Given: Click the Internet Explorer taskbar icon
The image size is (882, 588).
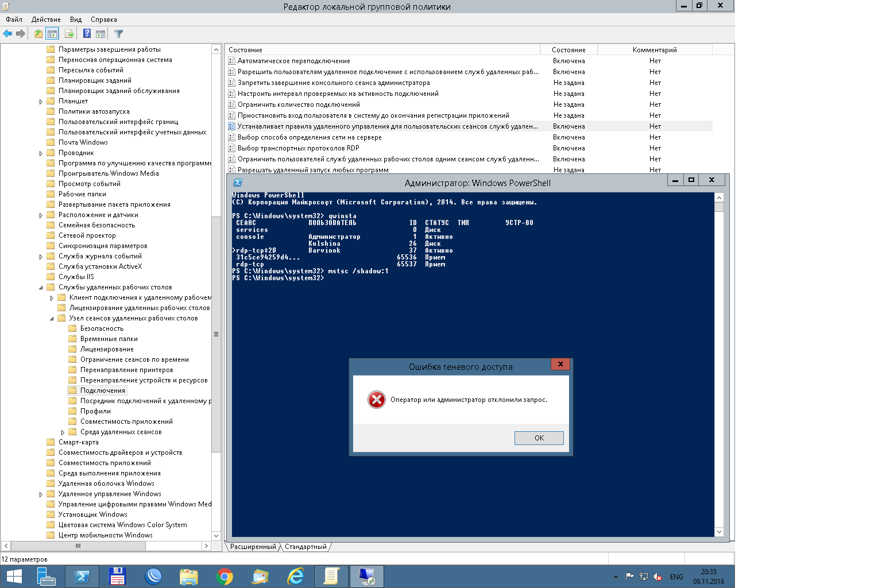Looking at the screenshot, I should (x=296, y=576).
